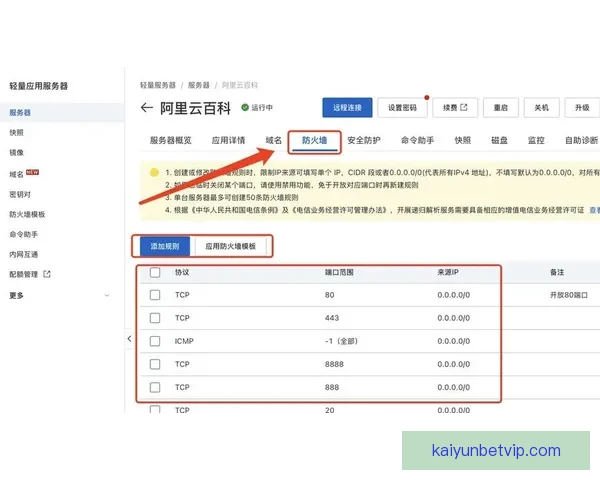Toggle the select-all checkbox in the table header
Image resolution: width=600 pixels, height=480 pixels.
point(155,272)
